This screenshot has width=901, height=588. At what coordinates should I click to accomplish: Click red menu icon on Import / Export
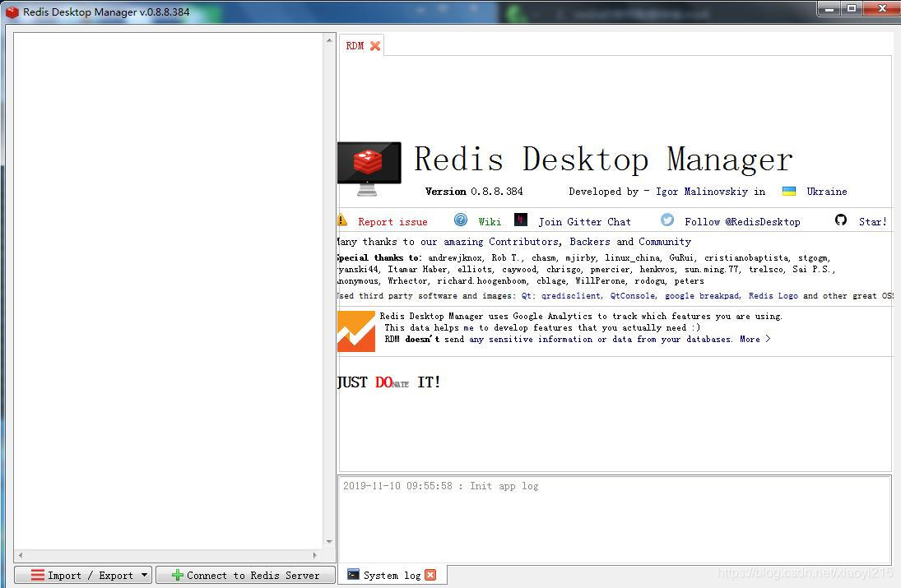[37, 575]
